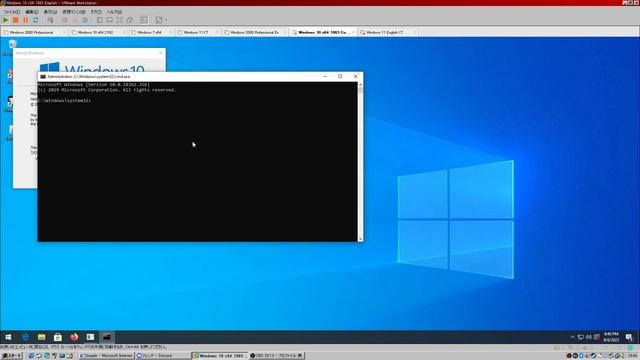Close the Windows 11 English CT tab
This screenshot has height=360, width=640.
[x=415, y=32]
